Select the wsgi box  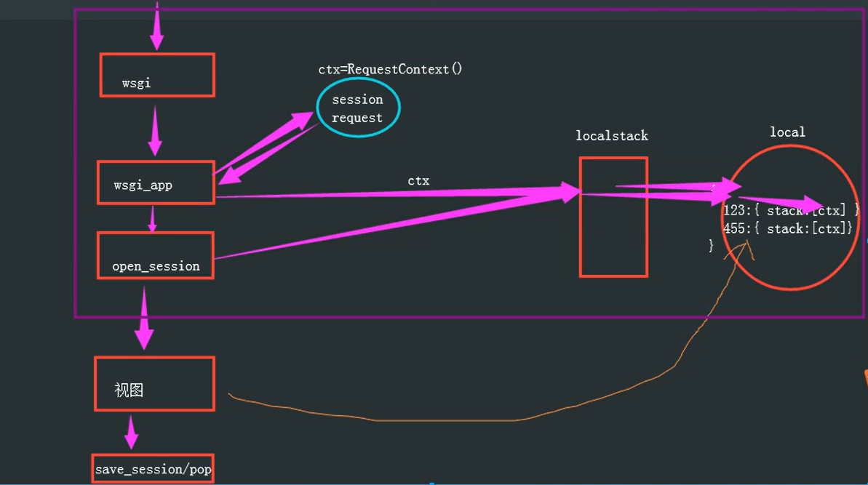pyautogui.click(x=156, y=75)
